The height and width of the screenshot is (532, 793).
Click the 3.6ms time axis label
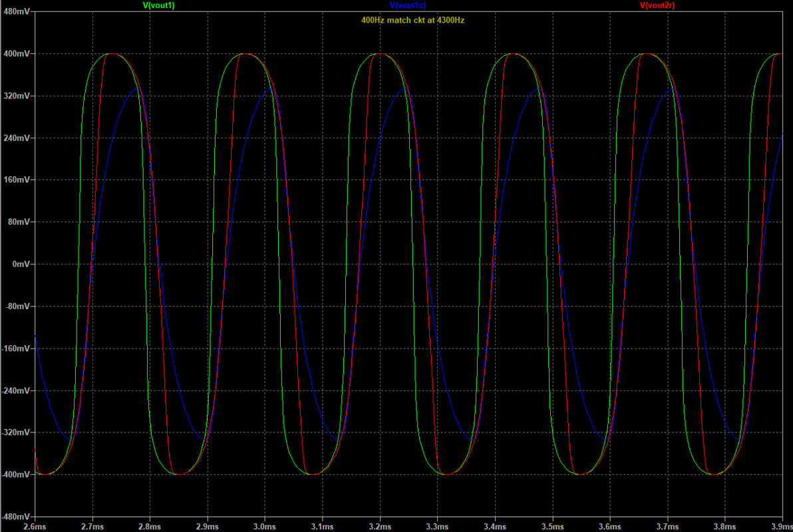click(610, 527)
